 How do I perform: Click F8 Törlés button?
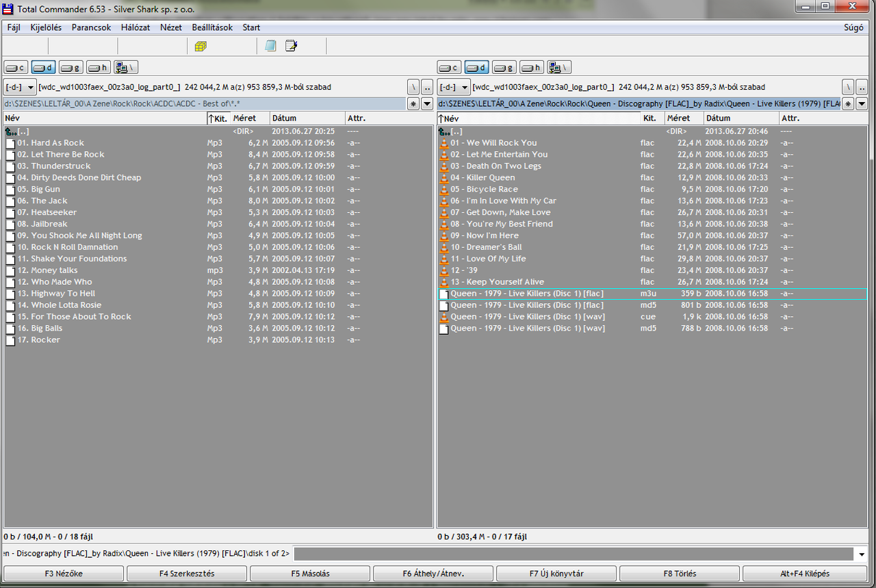click(x=680, y=574)
